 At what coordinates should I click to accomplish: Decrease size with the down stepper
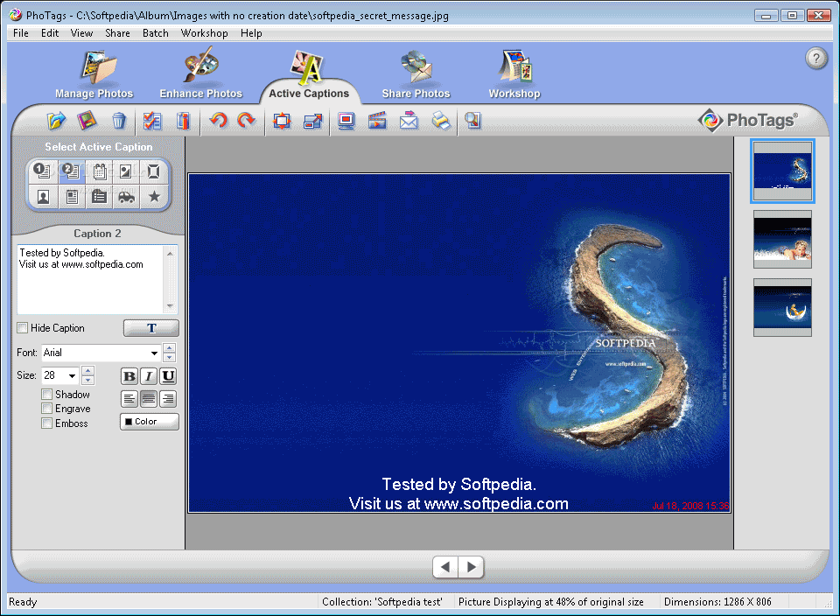[x=87, y=381]
